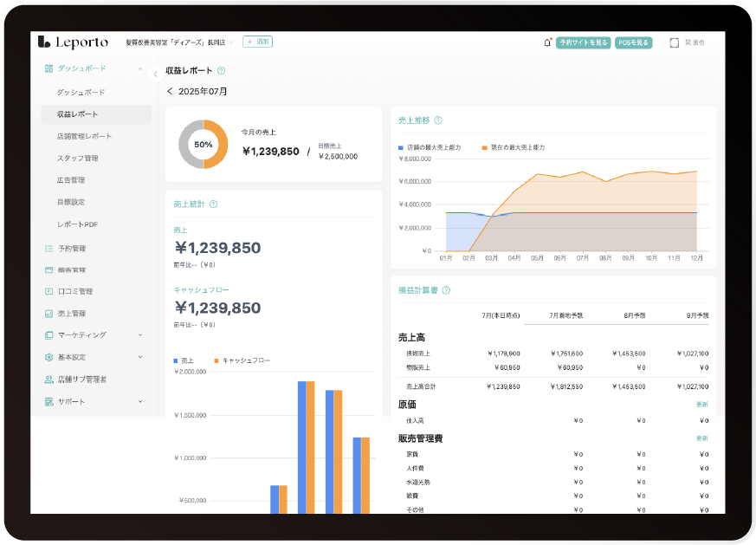
Task: Select レポートPDF from the sidebar
Action: click(x=77, y=224)
